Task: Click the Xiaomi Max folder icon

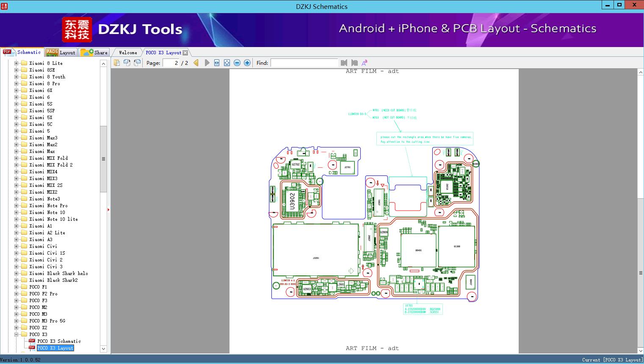Action: pyautogui.click(x=24, y=151)
